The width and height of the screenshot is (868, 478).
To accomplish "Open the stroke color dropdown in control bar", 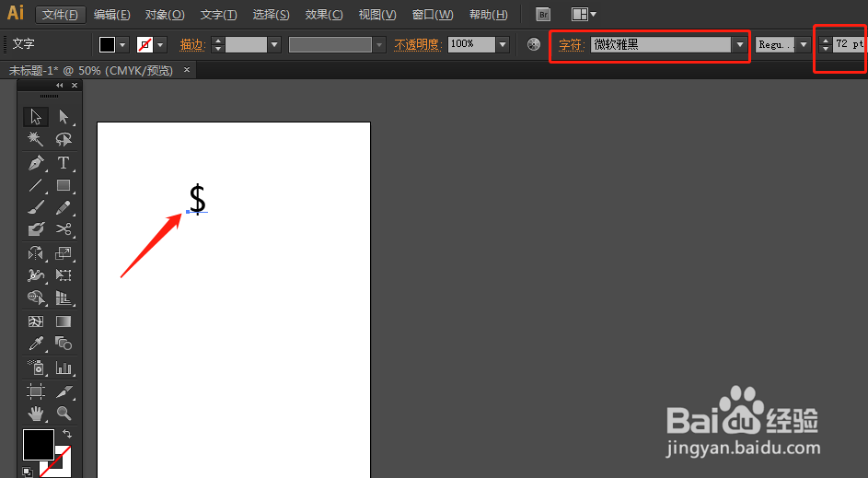I will pos(160,45).
